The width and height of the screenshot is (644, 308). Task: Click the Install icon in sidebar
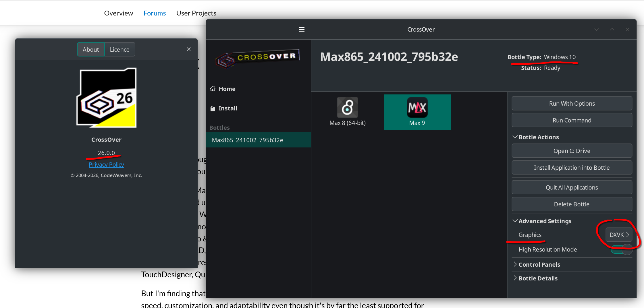click(213, 108)
